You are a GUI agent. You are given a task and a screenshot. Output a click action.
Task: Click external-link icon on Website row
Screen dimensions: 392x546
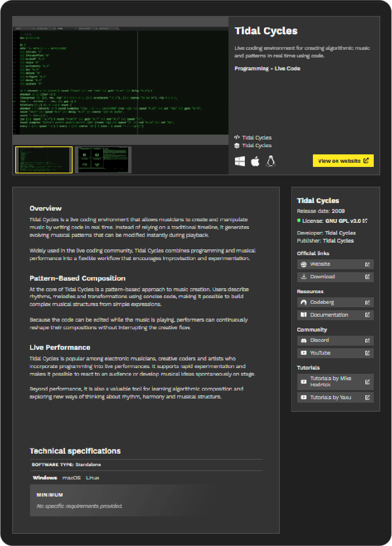(368, 264)
